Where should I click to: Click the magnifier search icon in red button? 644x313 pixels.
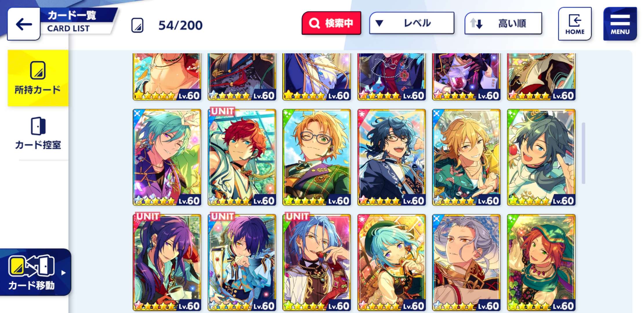[x=314, y=23]
